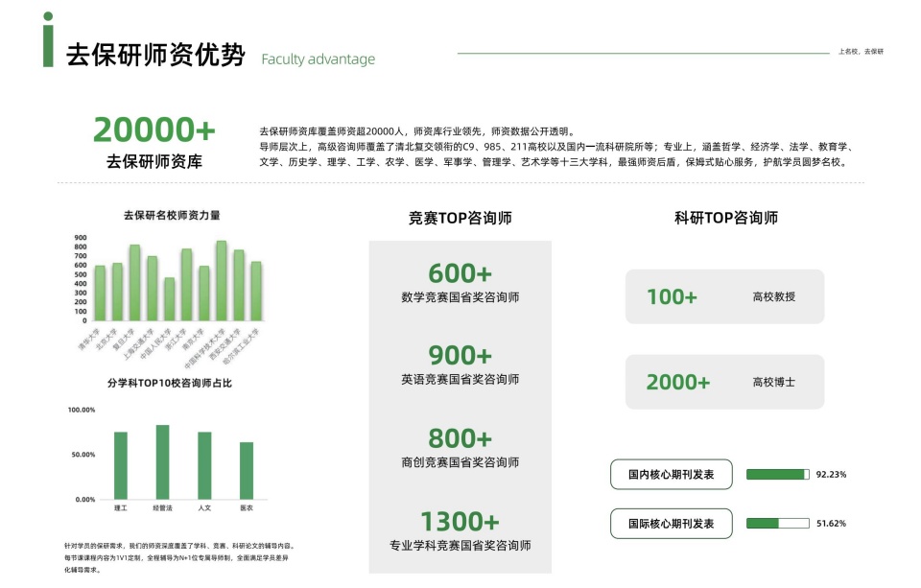Click the 国际核心期刊发表 button
921x588 pixels.
[x=671, y=524]
